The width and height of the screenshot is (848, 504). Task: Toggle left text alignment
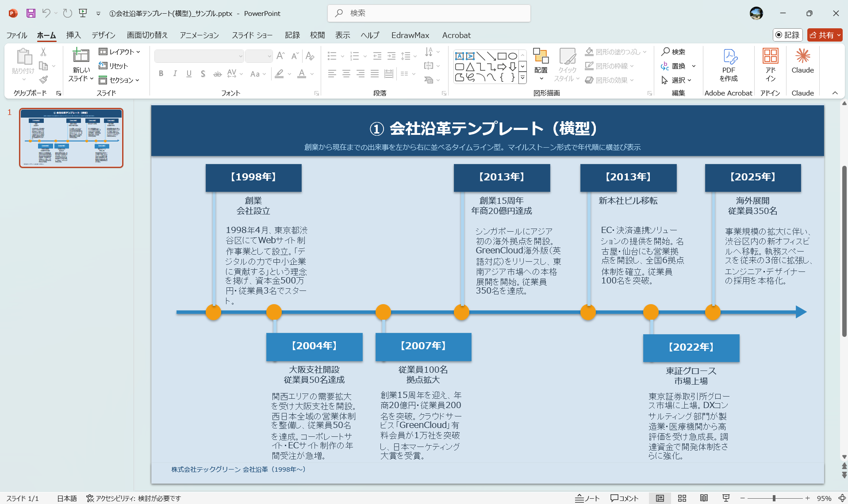[x=332, y=74]
